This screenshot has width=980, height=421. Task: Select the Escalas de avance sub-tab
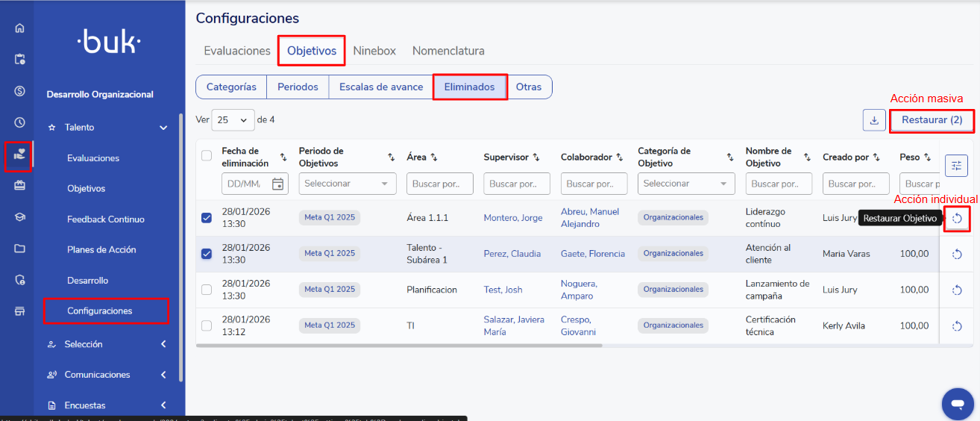click(381, 87)
